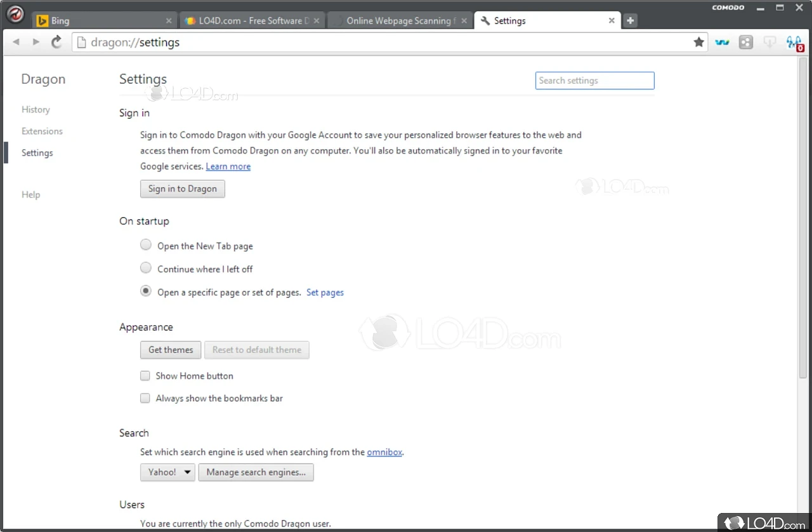Enable Always show the bookmarks bar
The height and width of the screenshot is (532, 812).
pyautogui.click(x=145, y=398)
